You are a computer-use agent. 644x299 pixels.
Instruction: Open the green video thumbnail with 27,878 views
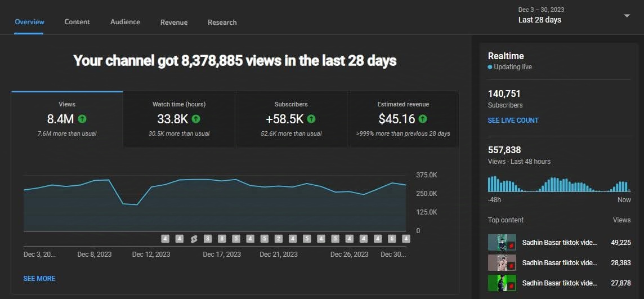pyautogui.click(x=502, y=283)
